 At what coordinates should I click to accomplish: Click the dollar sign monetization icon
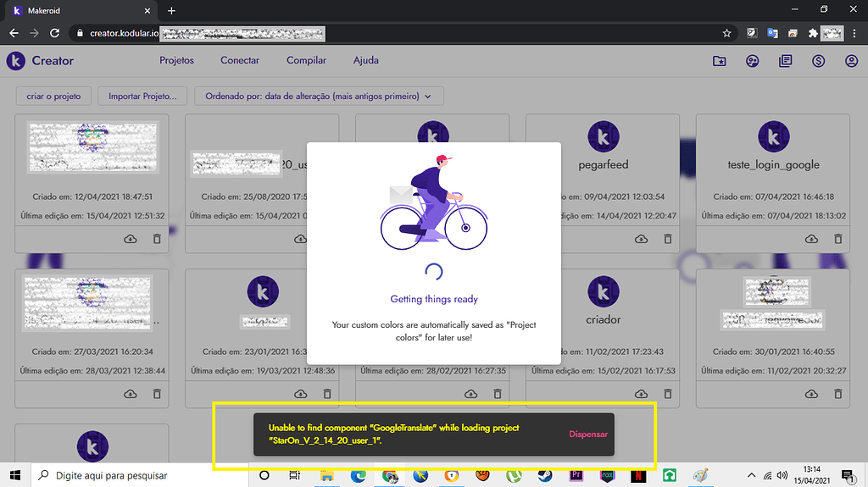point(818,61)
